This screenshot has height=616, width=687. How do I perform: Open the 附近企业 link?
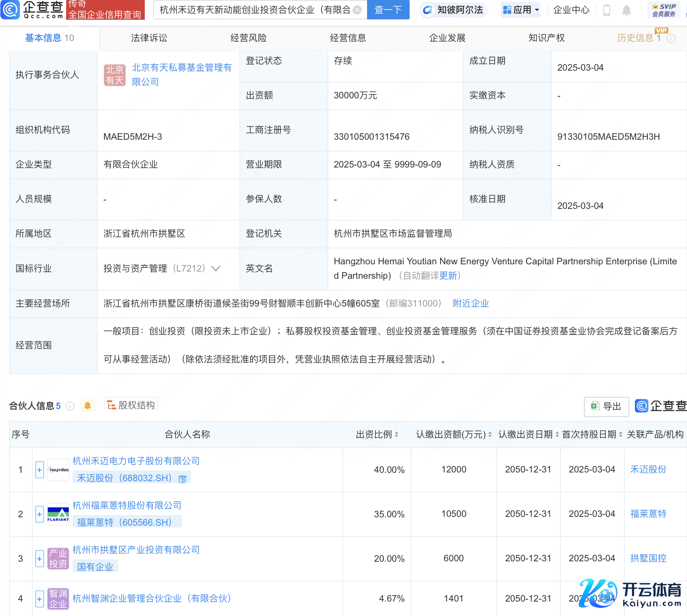tap(470, 303)
